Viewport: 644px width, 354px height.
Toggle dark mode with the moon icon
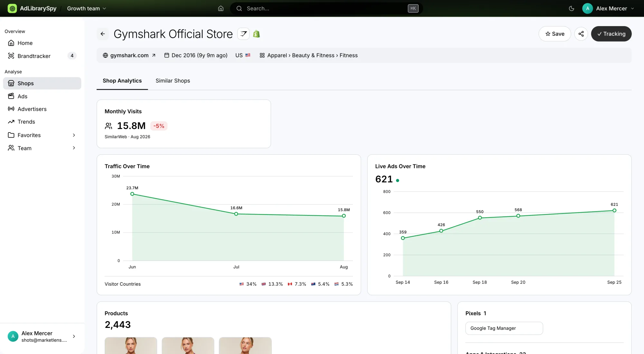pyautogui.click(x=572, y=8)
